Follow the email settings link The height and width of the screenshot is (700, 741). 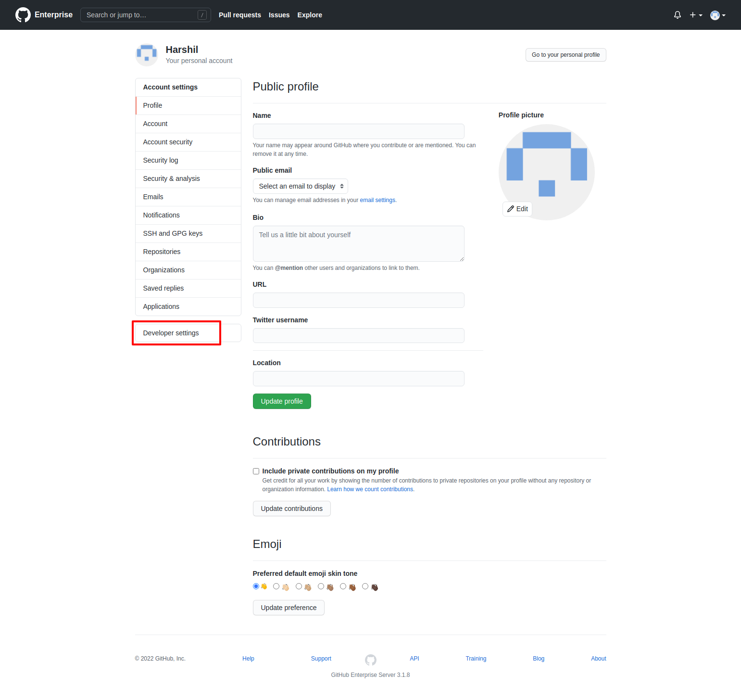pos(377,200)
